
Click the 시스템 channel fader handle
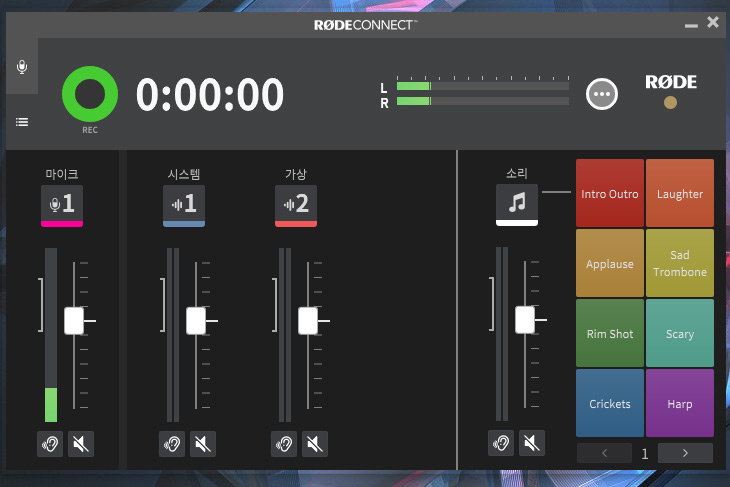pyautogui.click(x=196, y=321)
